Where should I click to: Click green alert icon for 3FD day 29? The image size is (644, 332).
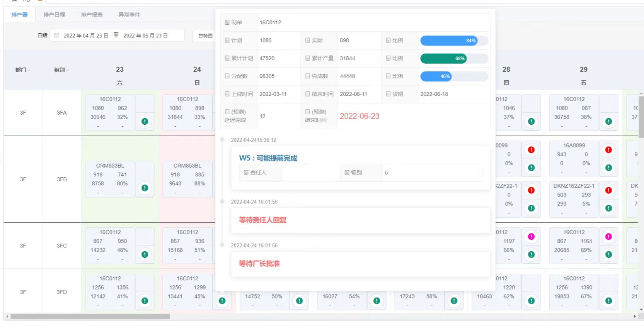608,301
